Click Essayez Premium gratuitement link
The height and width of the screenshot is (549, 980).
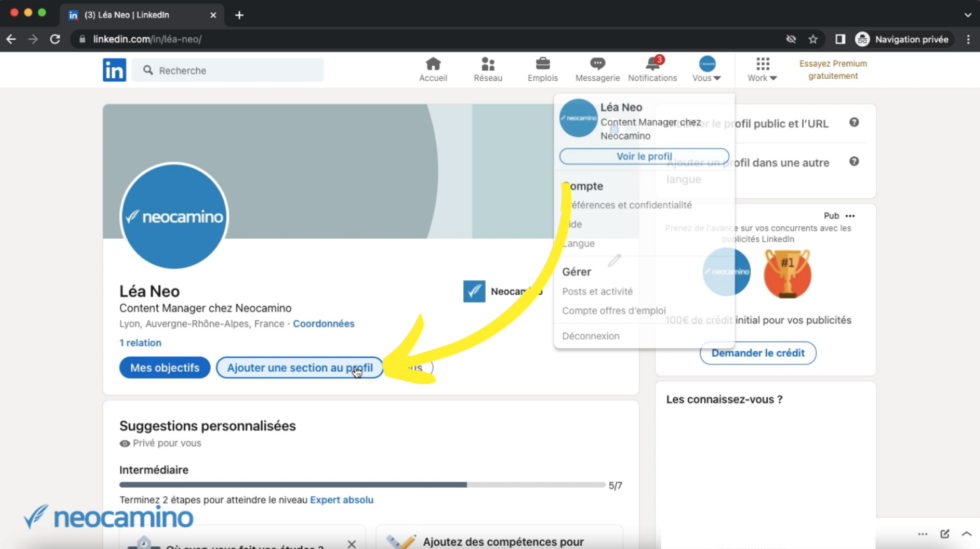833,69
